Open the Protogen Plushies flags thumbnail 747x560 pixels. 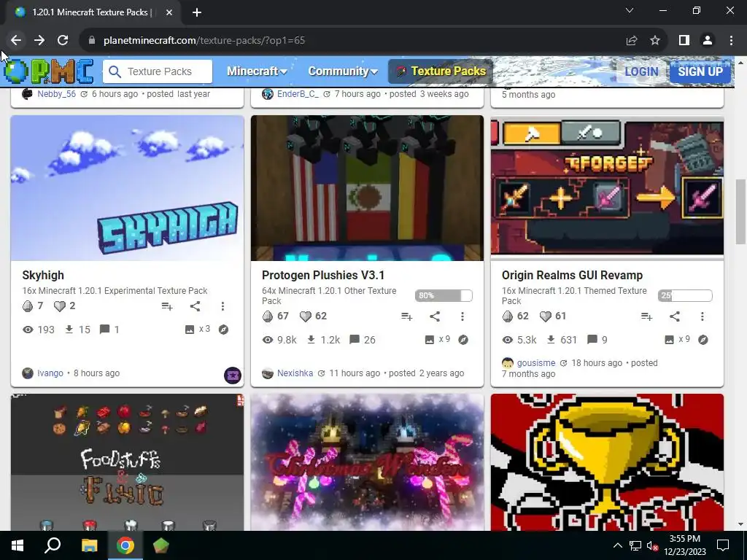[368, 188]
